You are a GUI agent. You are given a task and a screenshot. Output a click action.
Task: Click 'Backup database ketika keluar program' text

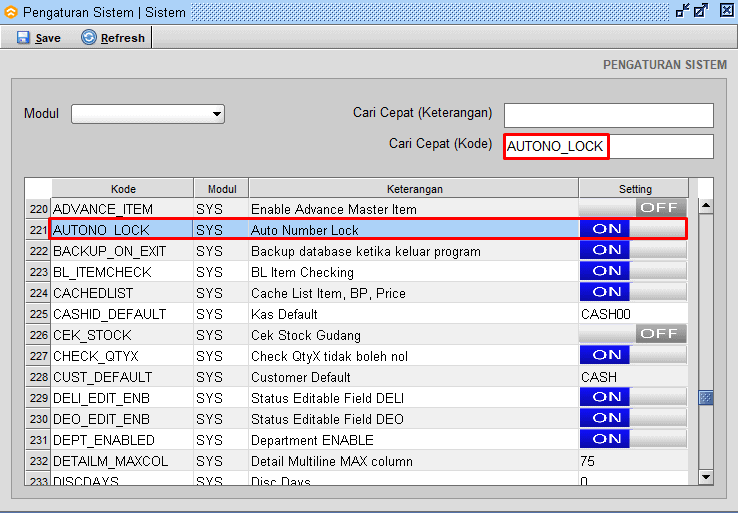(x=366, y=251)
